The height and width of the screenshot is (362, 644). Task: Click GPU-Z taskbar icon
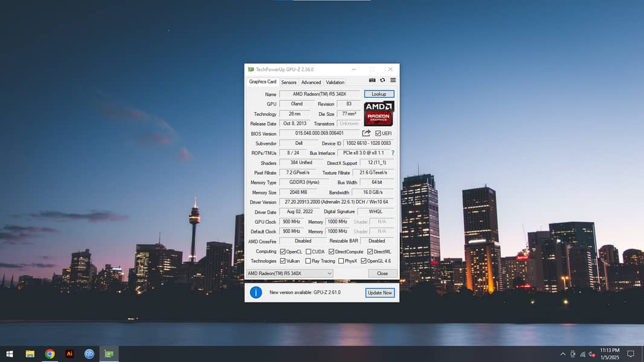(109, 354)
